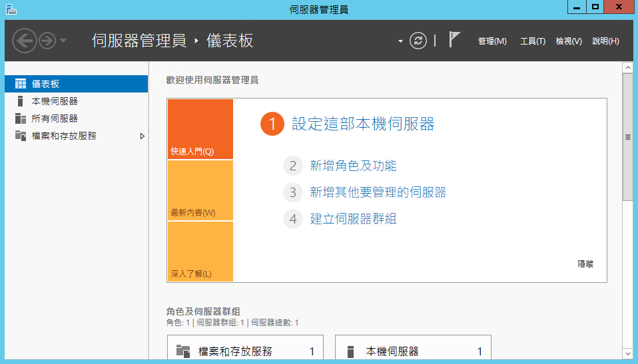Expand the 檔案和存放服務 sidebar arrow
The width and height of the screenshot is (638, 364).
[x=142, y=136]
